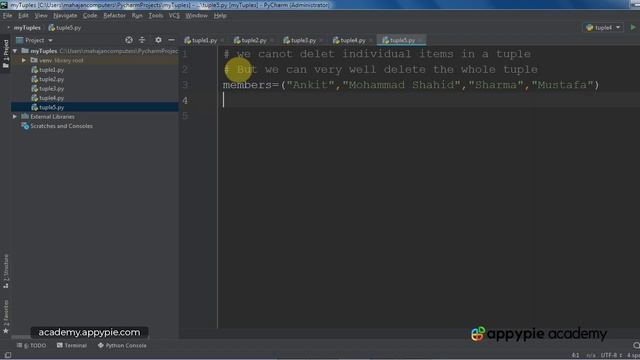Screen dimensions: 640x360
Task: Click the event log search icon
Action: pyautogui.click(x=636, y=345)
